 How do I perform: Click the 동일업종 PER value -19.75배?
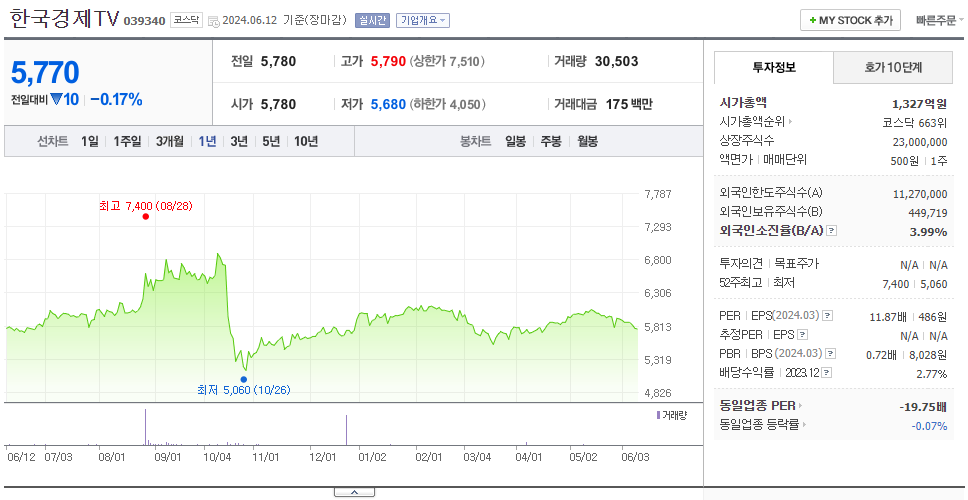coord(923,407)
